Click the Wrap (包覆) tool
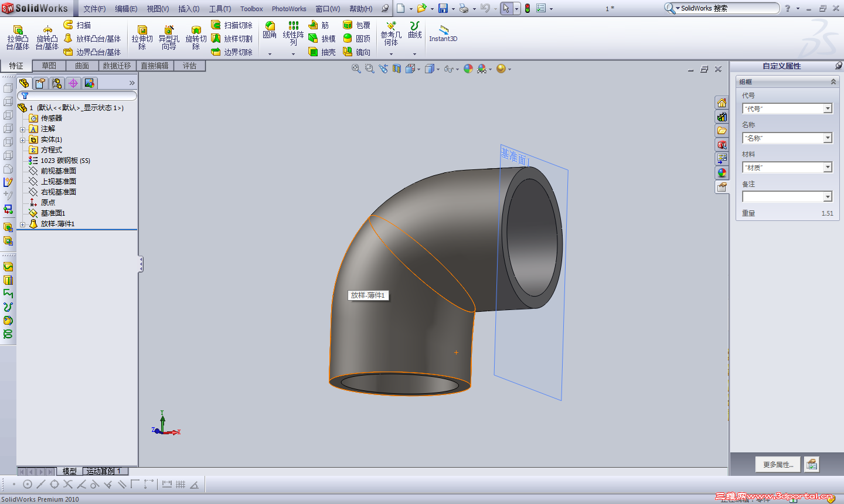Viewport: 844px width, 504px height. 357,25
